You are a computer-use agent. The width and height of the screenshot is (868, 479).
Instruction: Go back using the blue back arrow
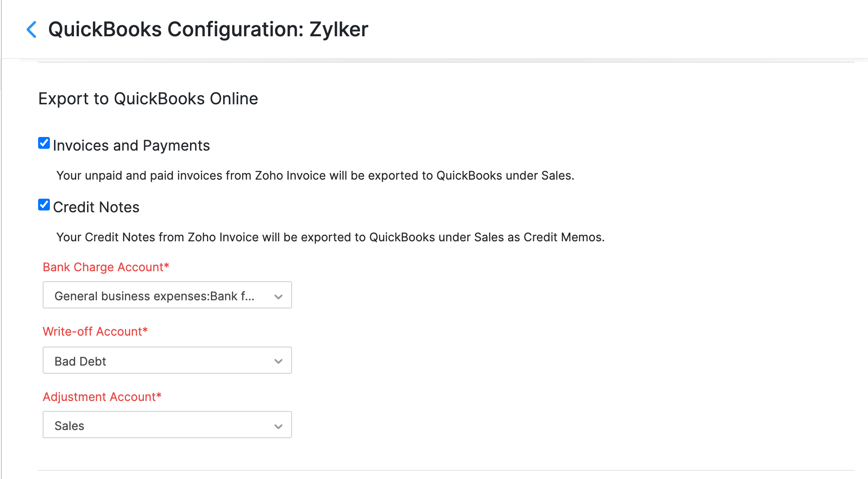(x=31, y=29)
